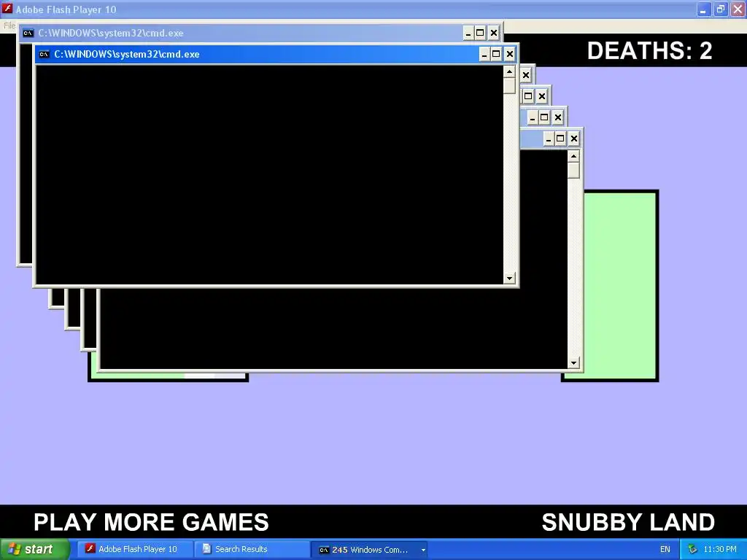Click the PLAY MORE GAMES link

[x=151, y=522]
